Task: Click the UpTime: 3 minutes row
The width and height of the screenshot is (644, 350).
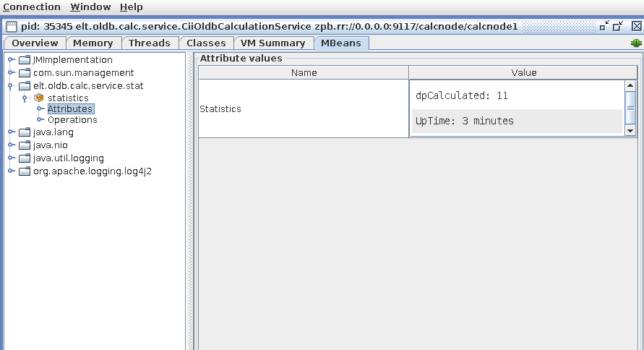Action: click(517, 121)
